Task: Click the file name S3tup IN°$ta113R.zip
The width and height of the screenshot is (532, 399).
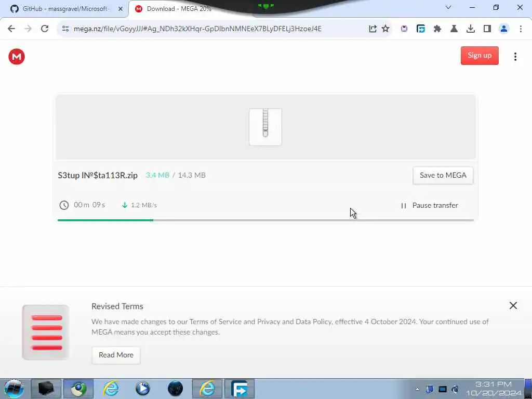Action: pyautogui.click(x=98, y=176)
